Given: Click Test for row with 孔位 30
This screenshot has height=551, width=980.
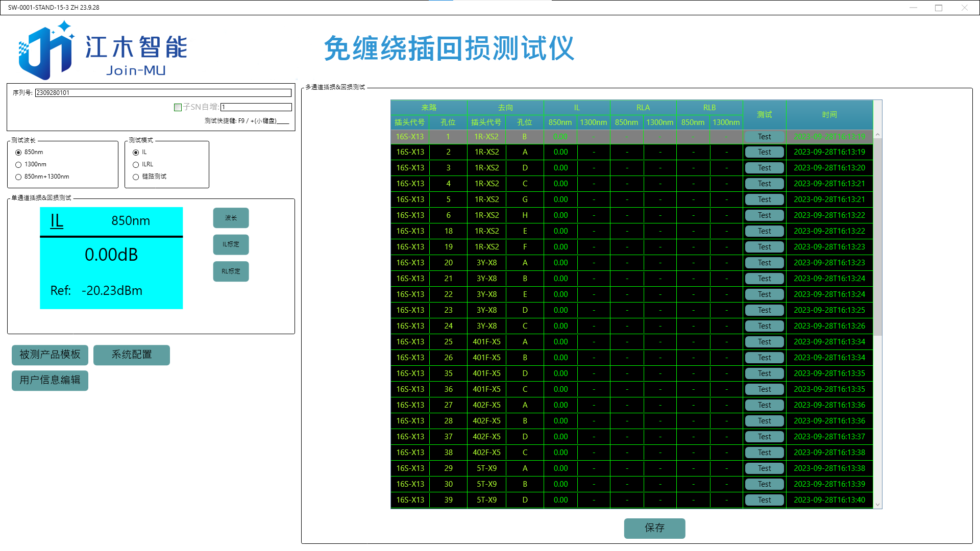Looking at the screenshot, I should pos(764,484).
